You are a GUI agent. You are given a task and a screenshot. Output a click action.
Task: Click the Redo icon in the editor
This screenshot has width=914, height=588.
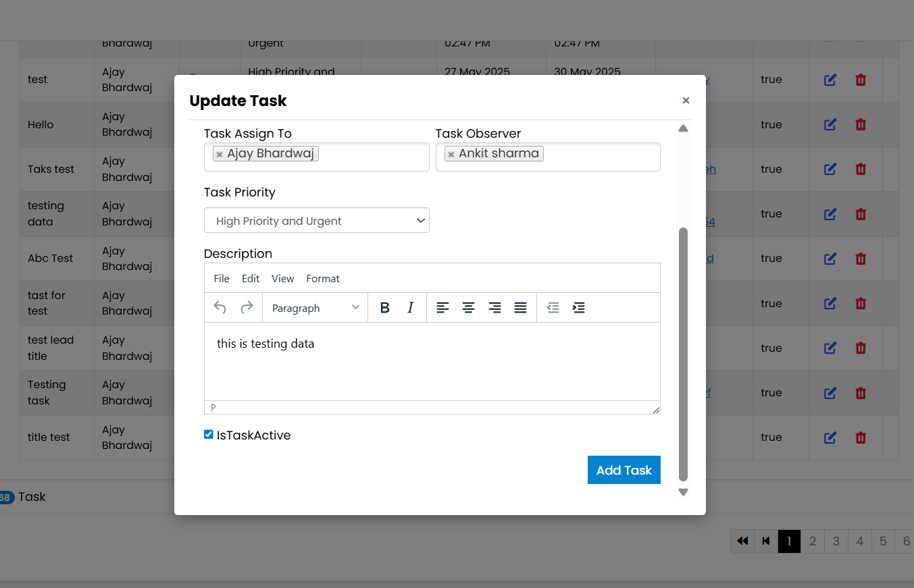pyautogui.click(x=246, y=307)
